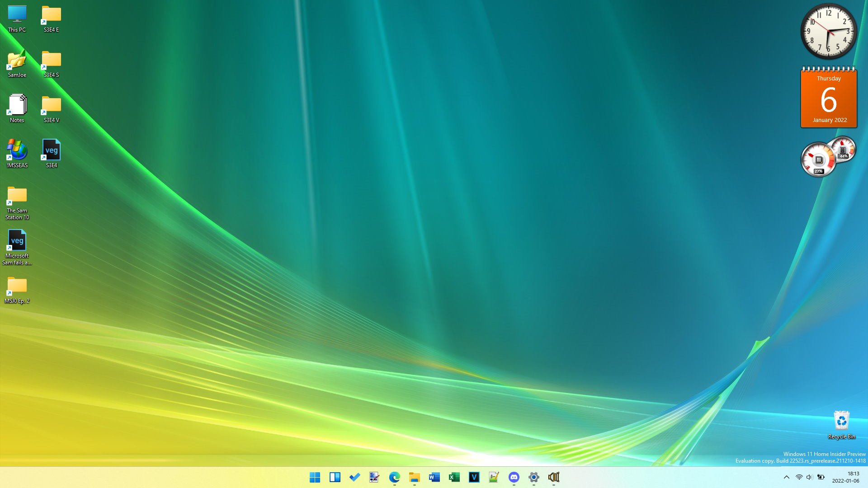The width and height of the screenshot is (868, 488).
Task: Launch Microsoft Word from the taskbar
Action: point(434,477)
